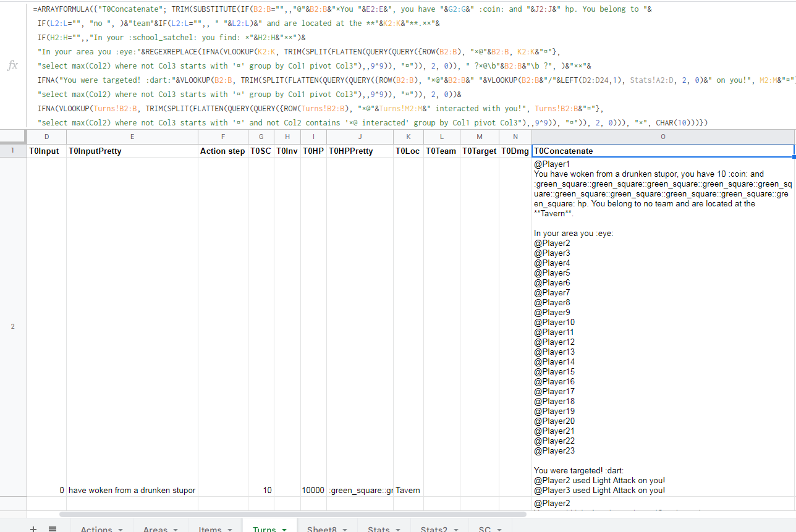Select column O header
The image size is (796, 532).
click(663, 137)
